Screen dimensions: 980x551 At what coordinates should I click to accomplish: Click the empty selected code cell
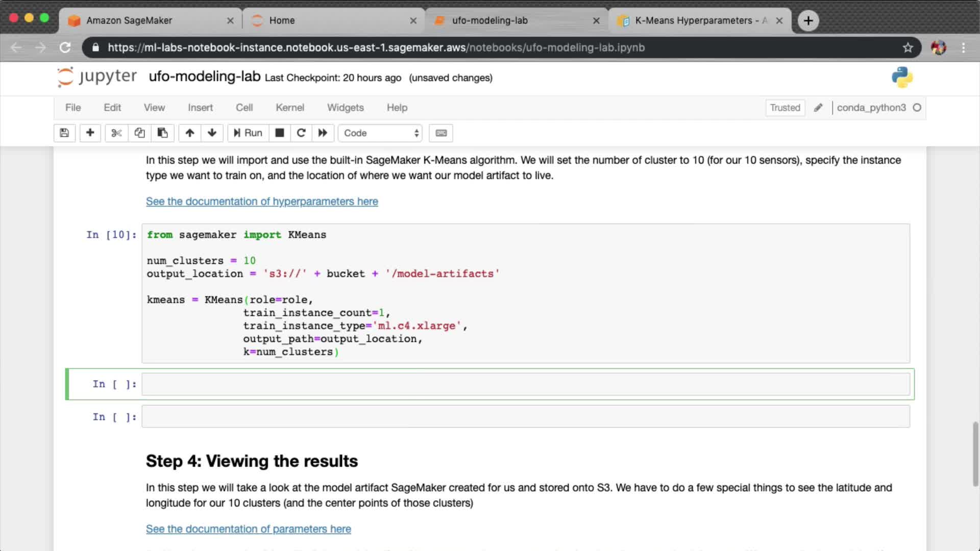(525, 384)
